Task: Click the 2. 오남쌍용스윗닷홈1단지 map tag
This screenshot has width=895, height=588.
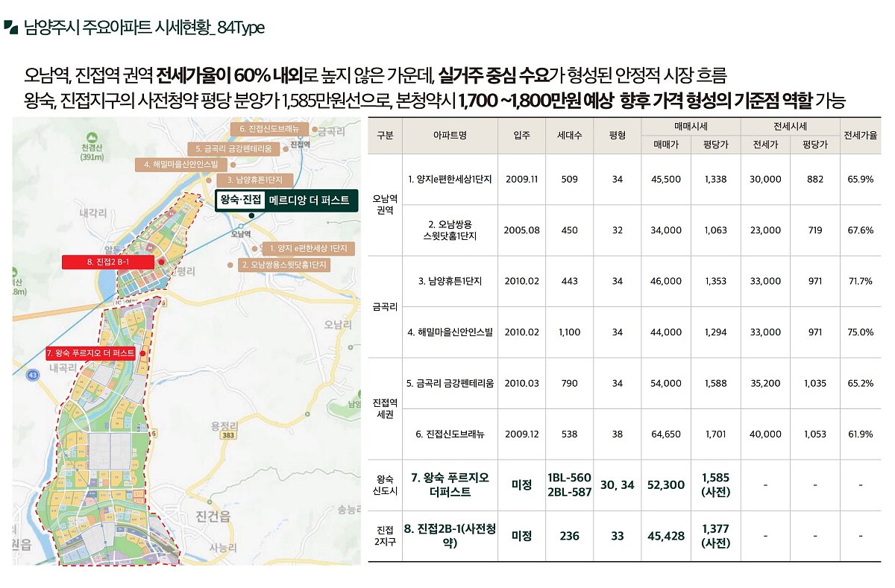Action: point(283,264)
